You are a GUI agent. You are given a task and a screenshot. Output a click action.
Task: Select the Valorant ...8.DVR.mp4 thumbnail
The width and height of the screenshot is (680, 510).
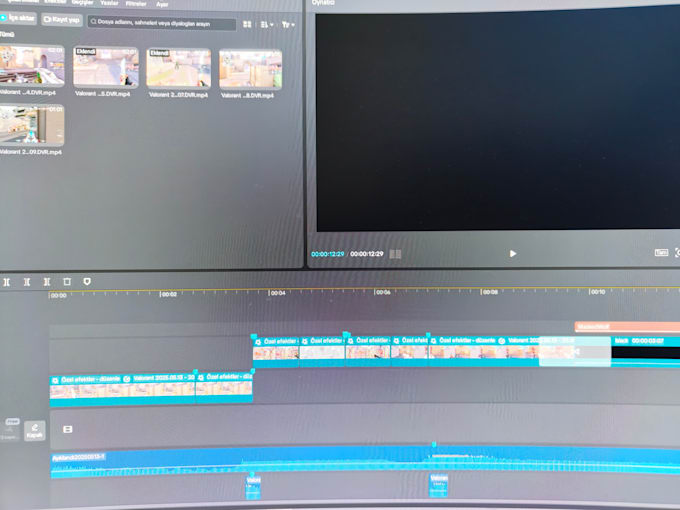[x=251, y=69]
